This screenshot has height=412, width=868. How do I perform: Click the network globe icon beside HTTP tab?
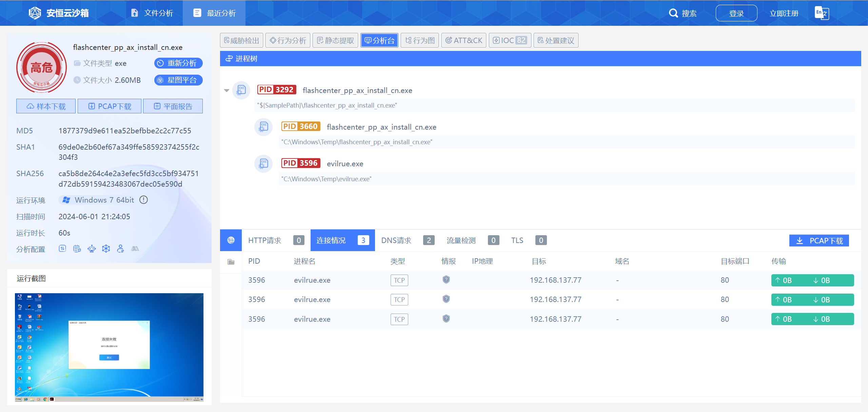point(231,240)
